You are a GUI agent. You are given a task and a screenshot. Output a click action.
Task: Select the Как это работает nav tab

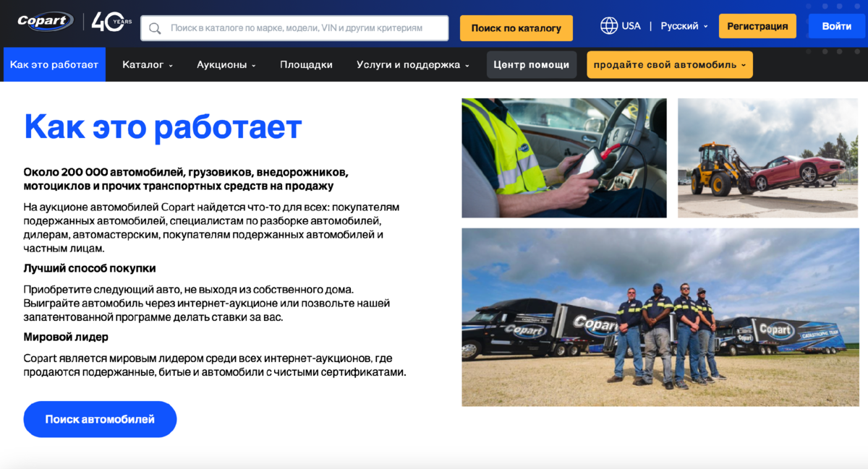pyautogui.click(x=54, y=64)
